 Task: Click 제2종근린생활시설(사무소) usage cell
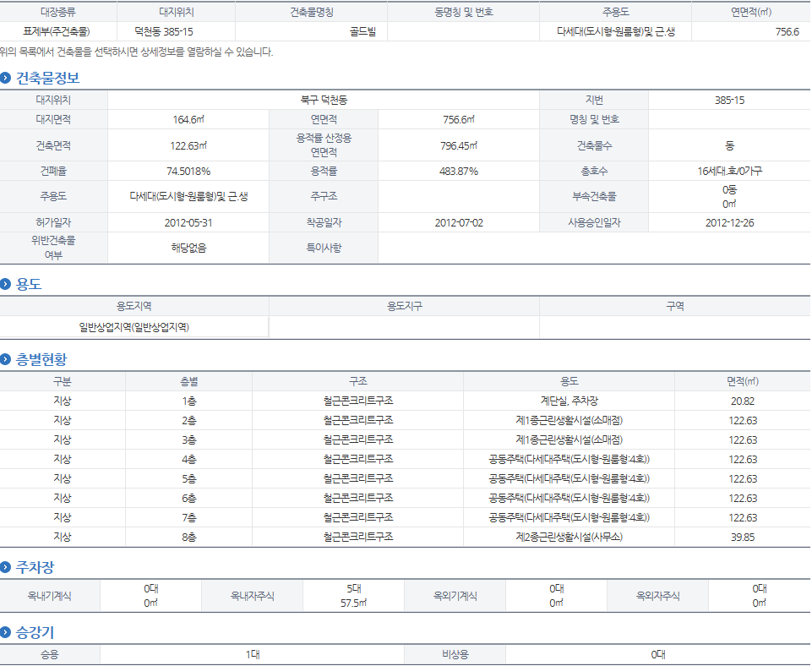569,537
